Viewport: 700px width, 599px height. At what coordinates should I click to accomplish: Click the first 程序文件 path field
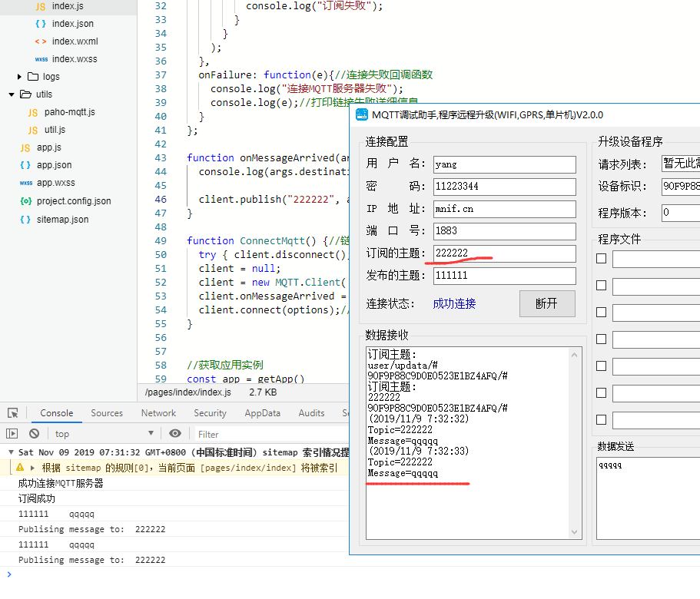point(656,259)
